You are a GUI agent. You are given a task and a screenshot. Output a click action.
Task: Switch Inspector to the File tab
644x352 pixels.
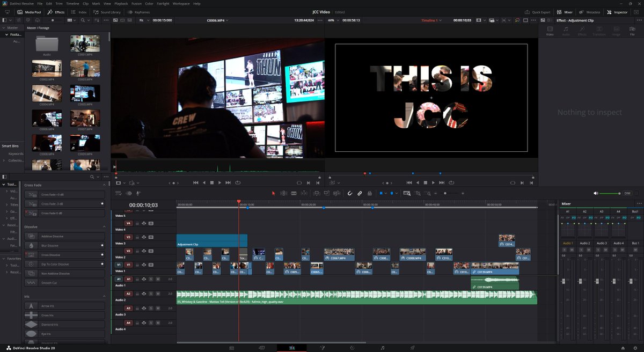tap(632, 31)
